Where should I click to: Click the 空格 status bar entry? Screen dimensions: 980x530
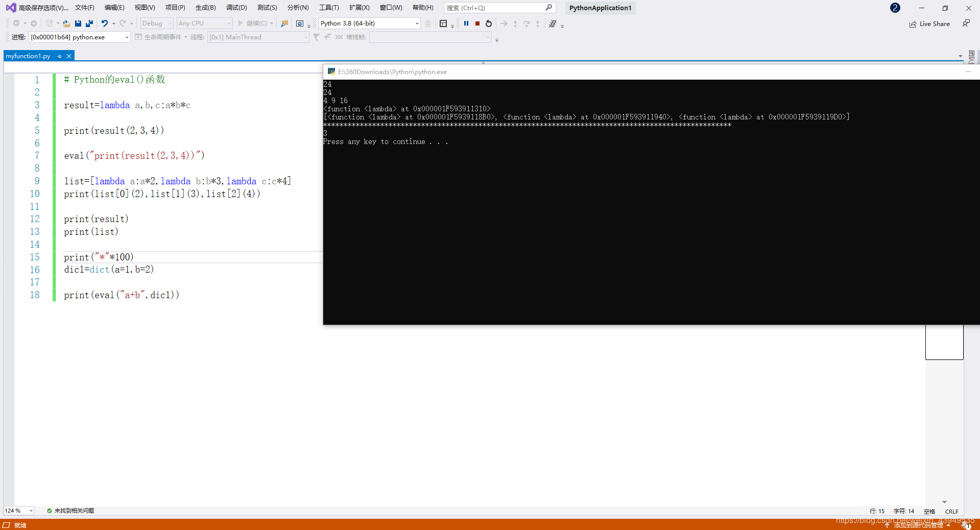(x=929, y=511)
